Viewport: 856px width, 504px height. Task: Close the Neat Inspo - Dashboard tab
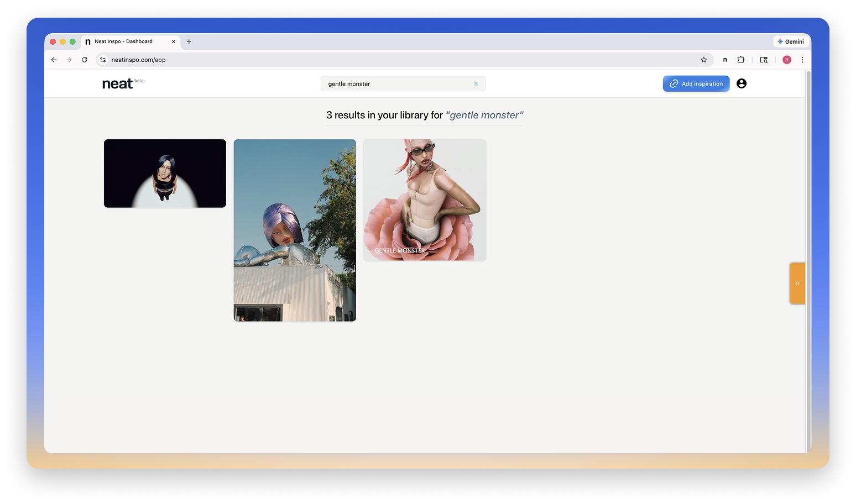click(x=174, y=41)
